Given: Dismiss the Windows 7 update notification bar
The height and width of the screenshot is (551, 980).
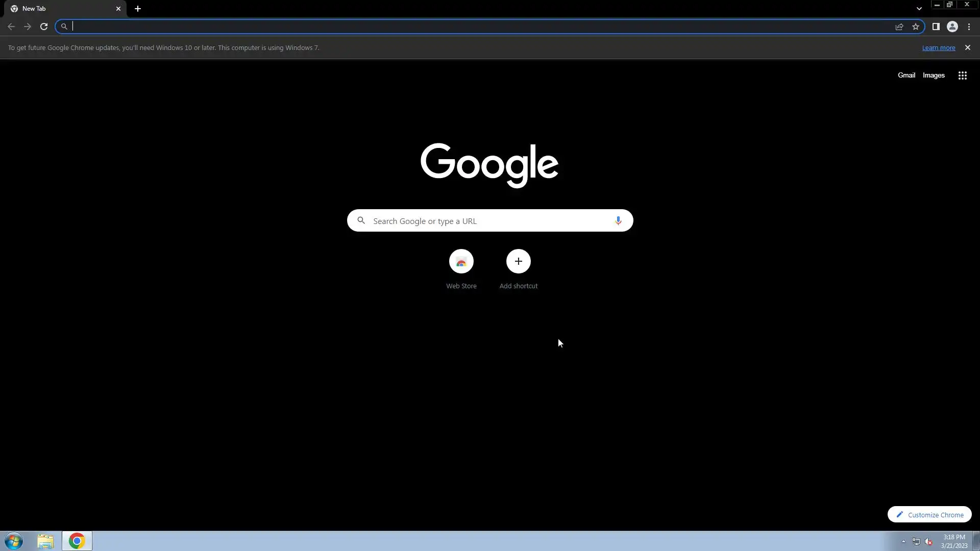Looking at the screenshot, I should 967,47.
